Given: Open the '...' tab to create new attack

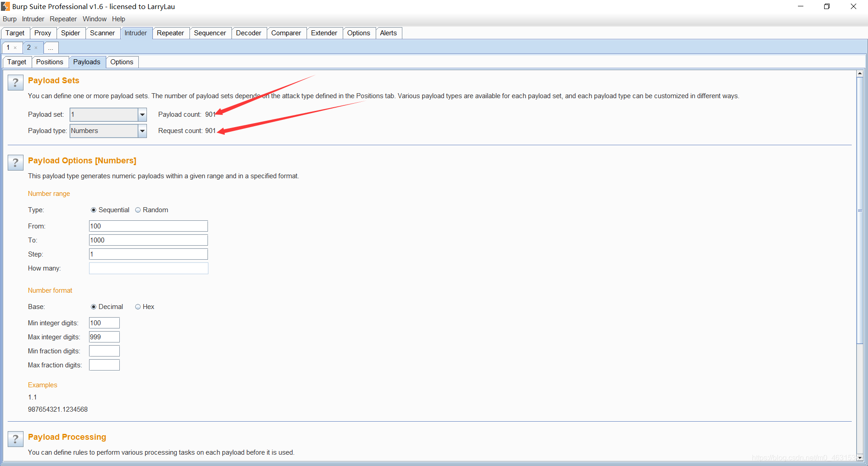Looking at the screenshot, I should pyautogui.click(x=51, y=48).
